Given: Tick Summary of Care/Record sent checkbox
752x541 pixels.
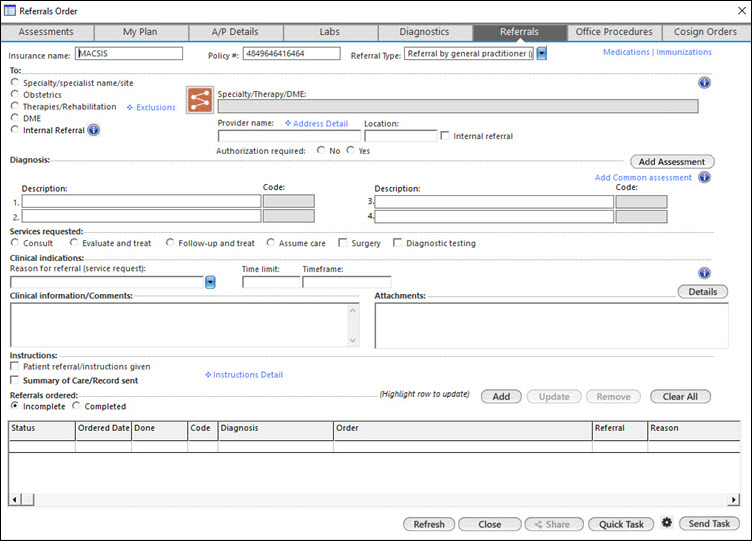Looking at the screenshot, I should 15,380.
